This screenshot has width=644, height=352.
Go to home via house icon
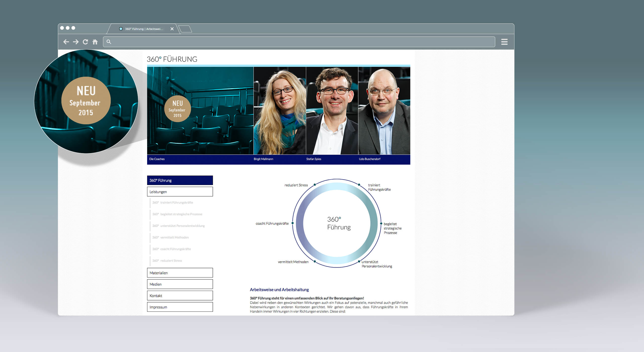click(x=95, y=42)
